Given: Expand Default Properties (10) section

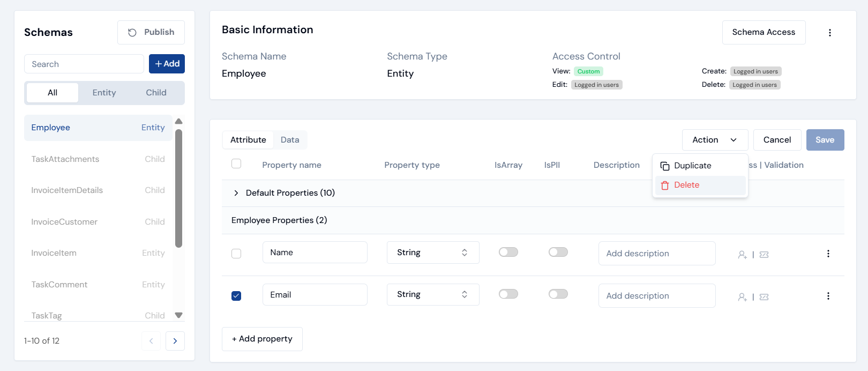Looking at the screenshot, I should pos(236,193).
